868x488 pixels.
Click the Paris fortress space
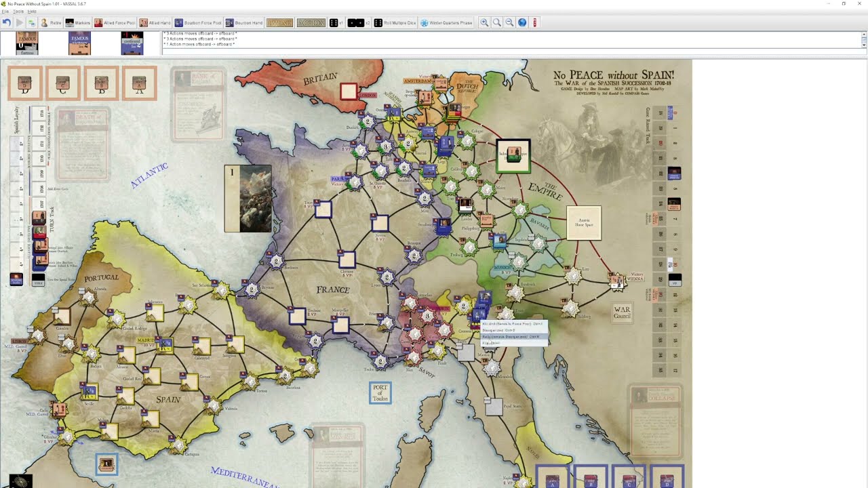tap(353, 181)
